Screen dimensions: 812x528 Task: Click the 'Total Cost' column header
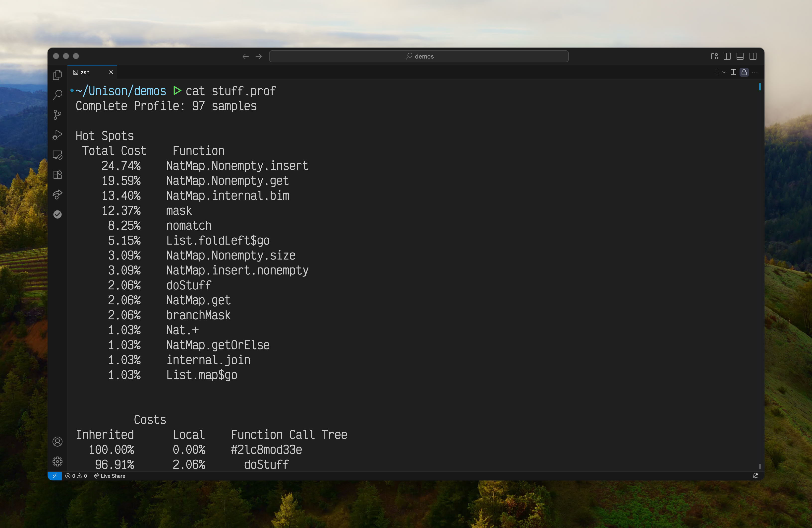(114, 151)
